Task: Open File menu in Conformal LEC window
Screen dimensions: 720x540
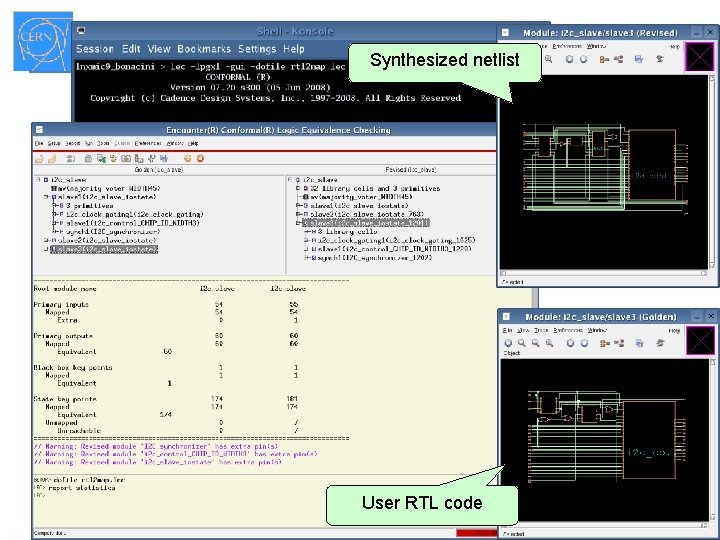Action: [x=39, y=143]
